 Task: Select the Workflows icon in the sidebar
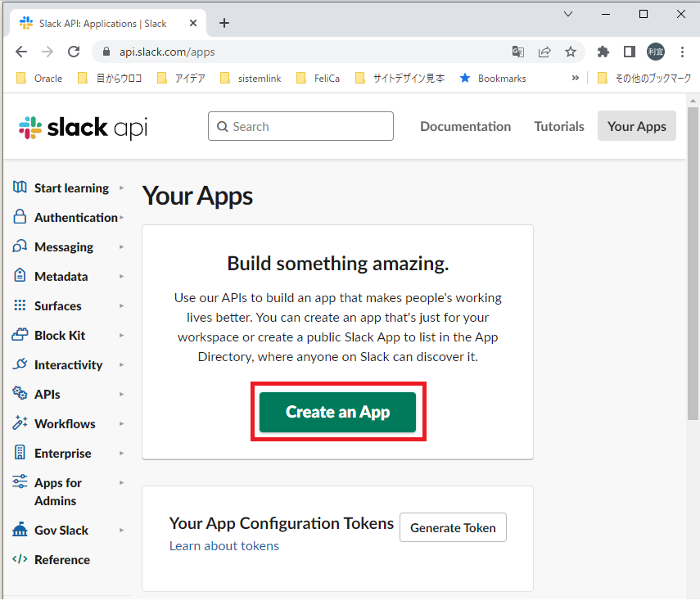coord(19,423)
